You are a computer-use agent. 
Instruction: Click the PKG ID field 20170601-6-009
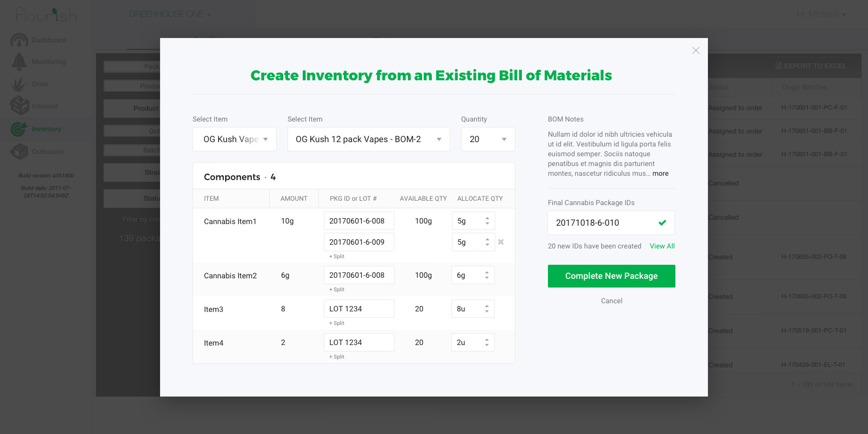coord(359,242)
